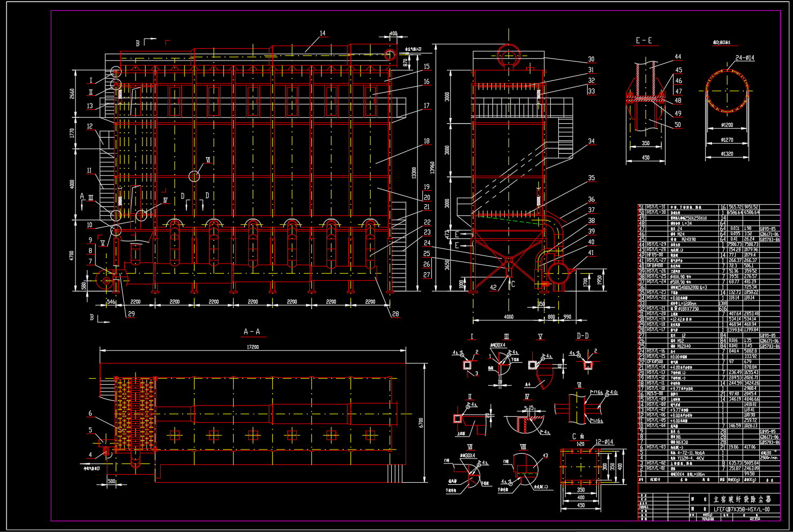Click the "990" dimension below side view
This screenshot has width=793, height=532.
tap(567, 317)
